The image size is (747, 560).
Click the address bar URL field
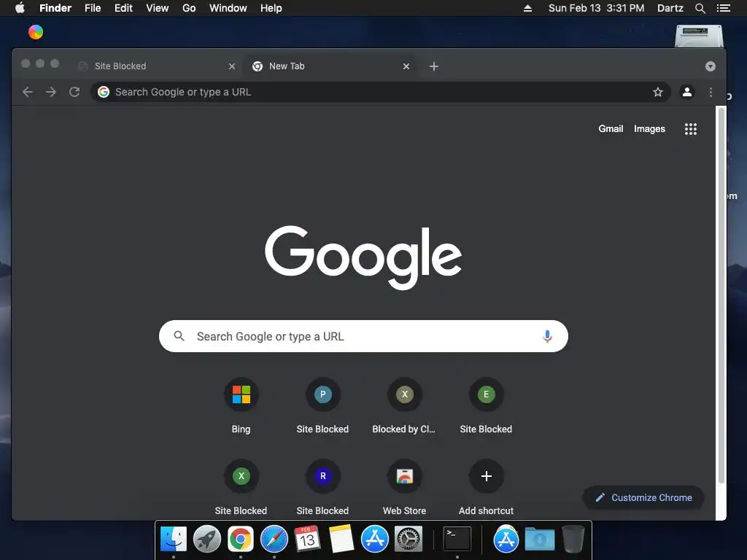click(x=380, y=92)
